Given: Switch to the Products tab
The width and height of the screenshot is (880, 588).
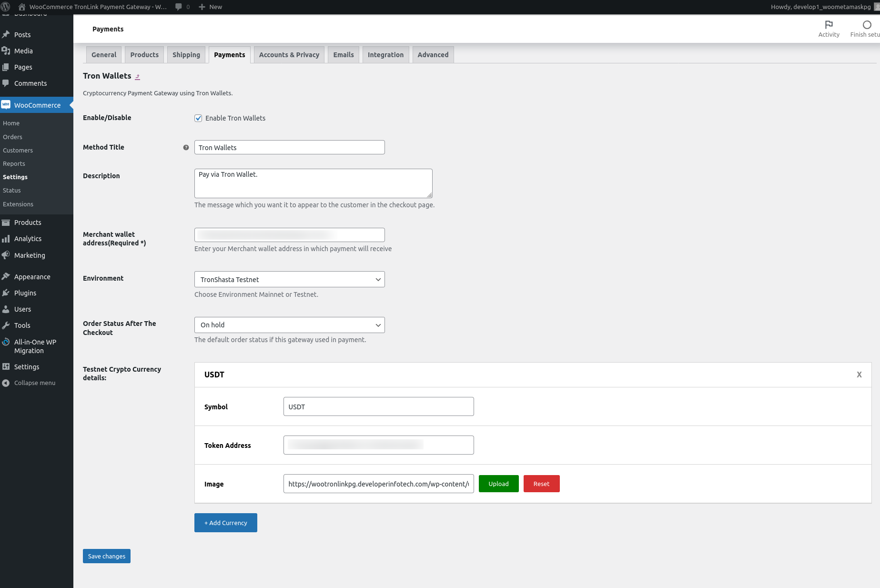Looking at the screenshot, I should 144,55.
